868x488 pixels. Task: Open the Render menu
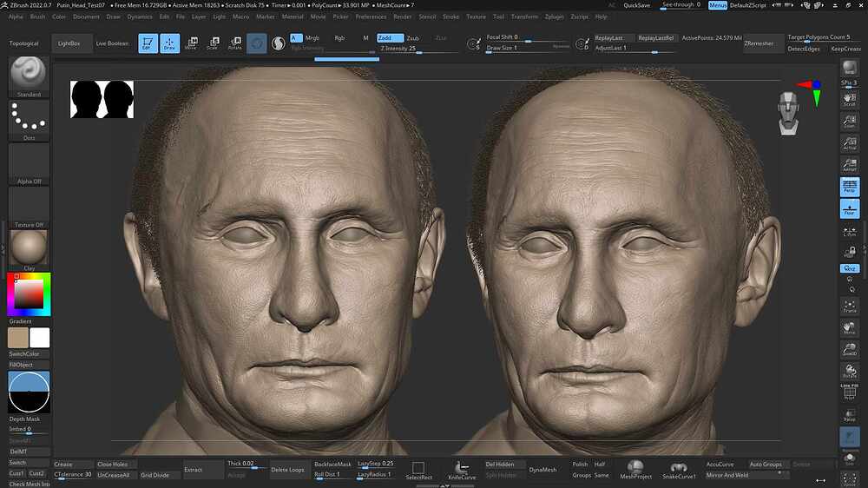click(x=403, y=16)
